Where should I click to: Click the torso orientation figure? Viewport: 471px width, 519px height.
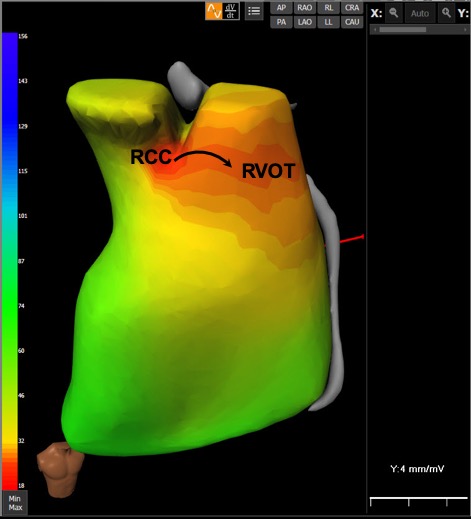coord(60,469)
